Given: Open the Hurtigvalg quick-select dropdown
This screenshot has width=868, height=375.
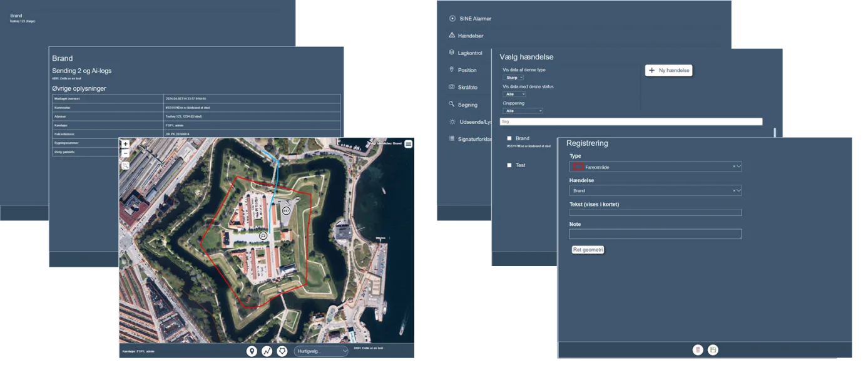Looking at the screenshot, I should click(321, 351).
